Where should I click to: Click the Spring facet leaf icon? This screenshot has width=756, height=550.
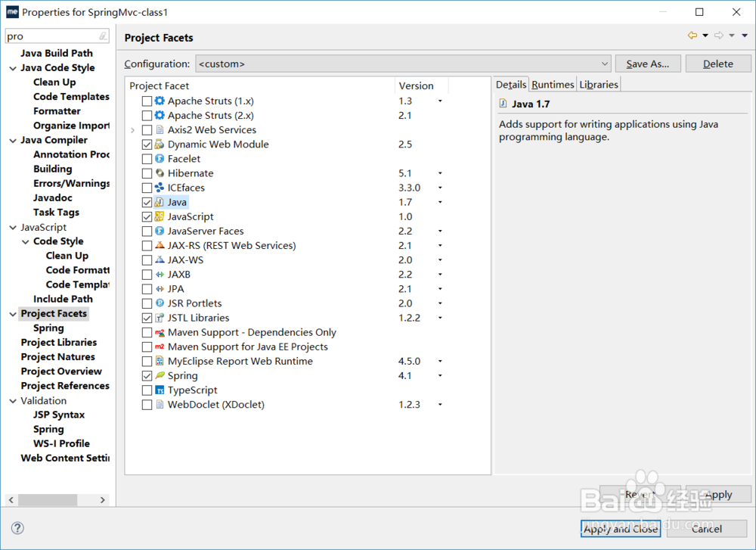tap(160, 376)
